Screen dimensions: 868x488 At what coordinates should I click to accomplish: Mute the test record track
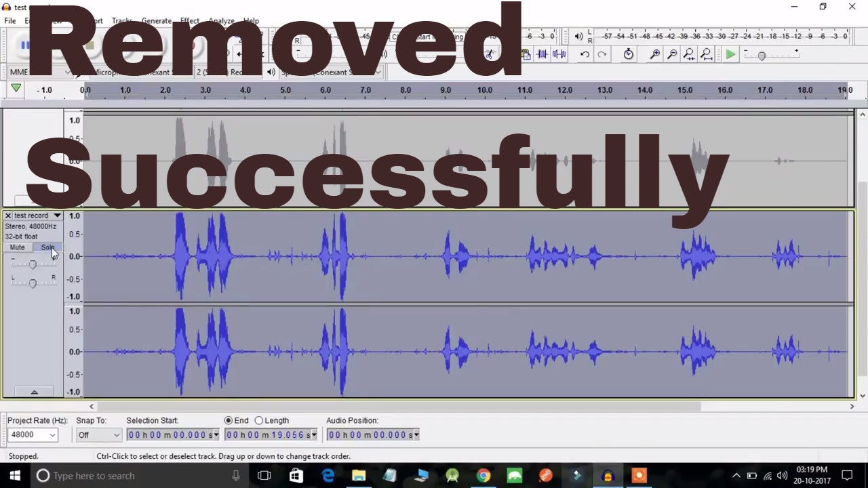tap(18, 247)
